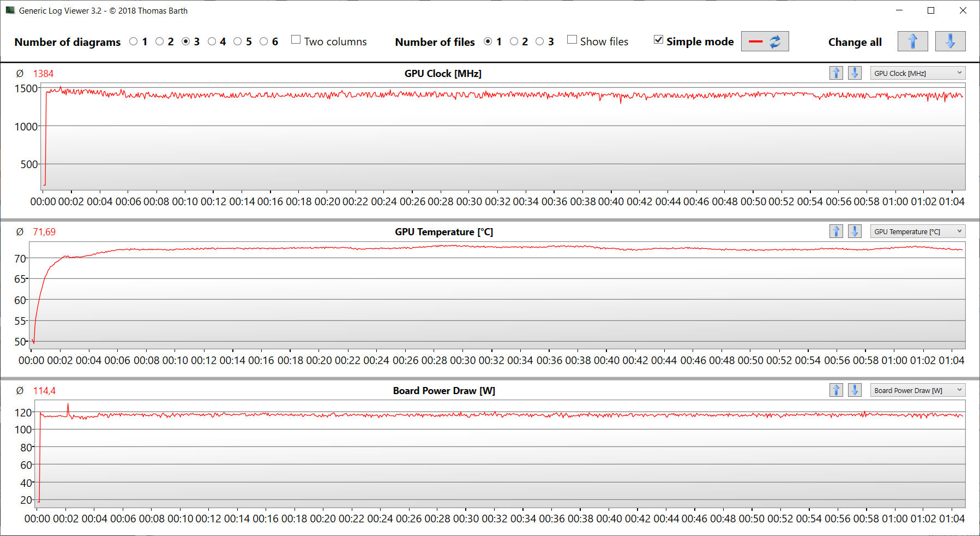Viewport: 980px width, 536px height.
Task: Select 1 for number of diagrams
Action: click(x=134, y=41)
